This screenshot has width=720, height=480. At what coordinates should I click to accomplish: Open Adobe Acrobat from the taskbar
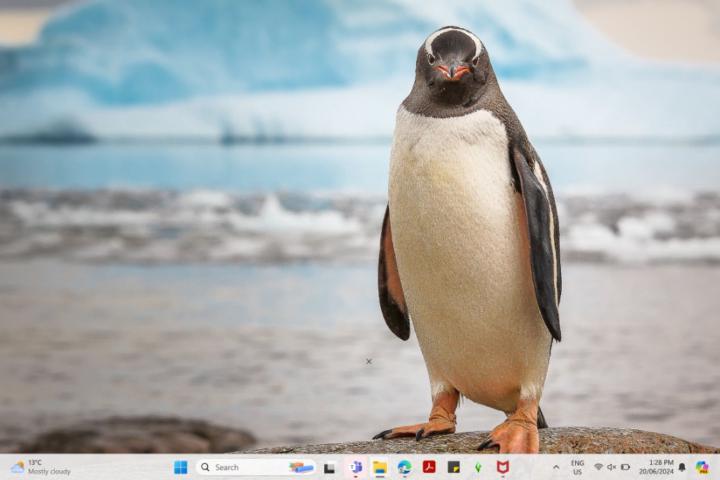click(x=429, y=467)
